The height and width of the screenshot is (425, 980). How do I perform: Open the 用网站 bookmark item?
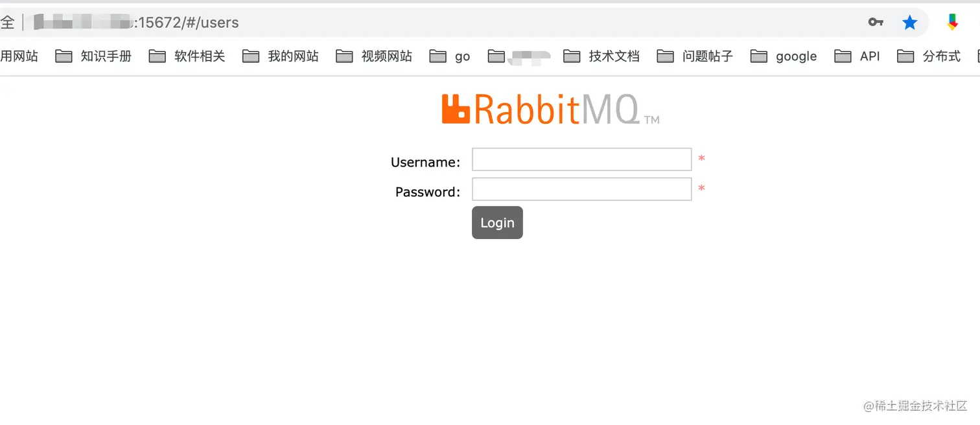coord(19,56)
